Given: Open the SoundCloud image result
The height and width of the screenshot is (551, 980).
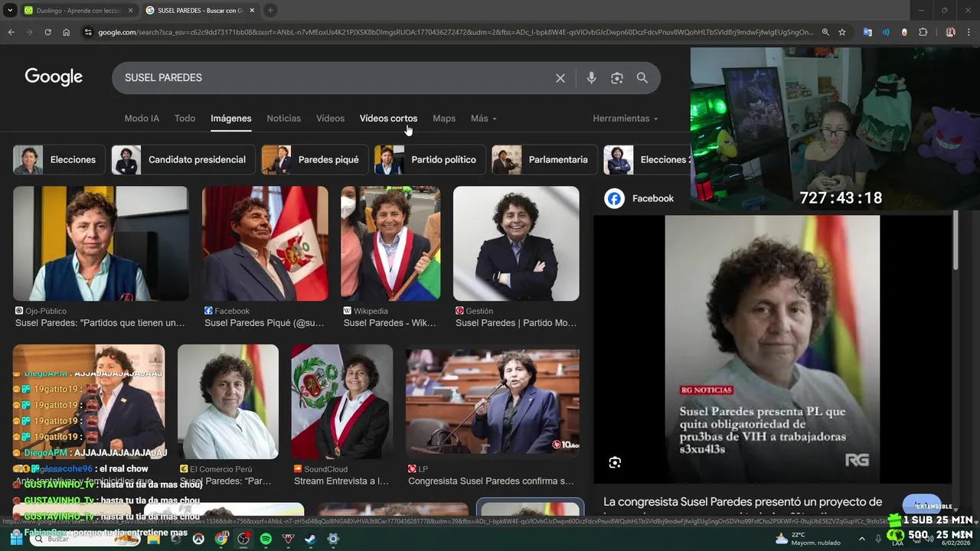Looking at the screenshot, I should coord(341,402).
